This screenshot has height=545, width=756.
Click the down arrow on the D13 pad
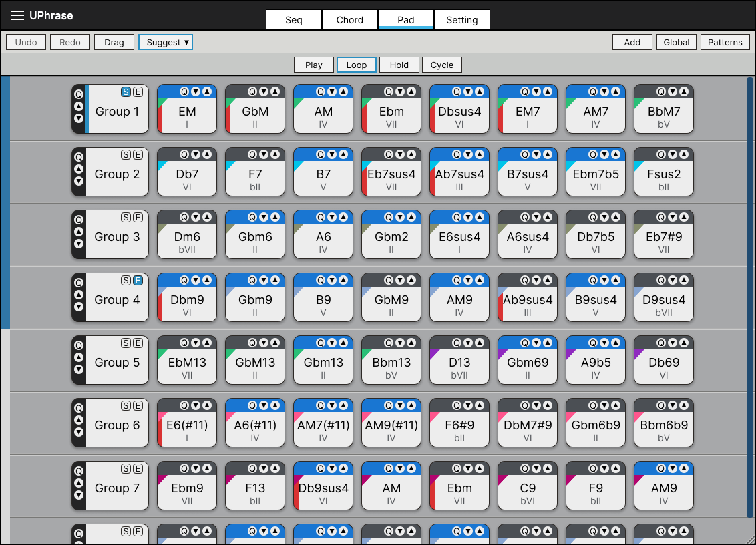(468, 343)
